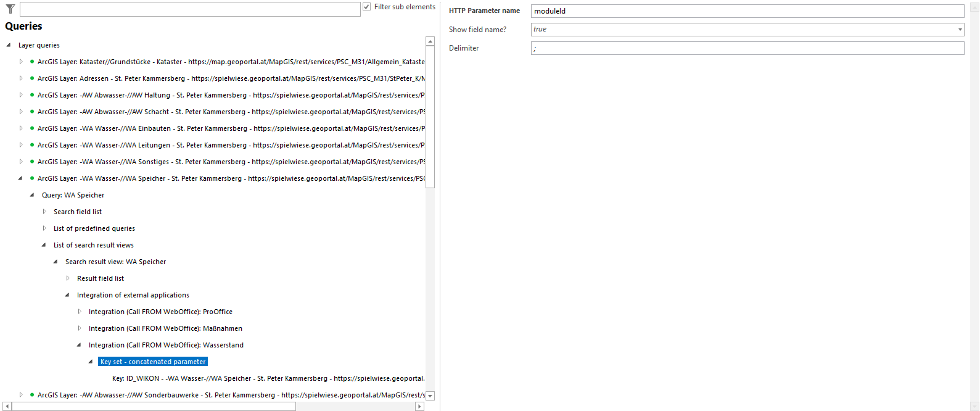Select Result field list item
This screenshot has height=411, width=980.
[x=101, y=278]
